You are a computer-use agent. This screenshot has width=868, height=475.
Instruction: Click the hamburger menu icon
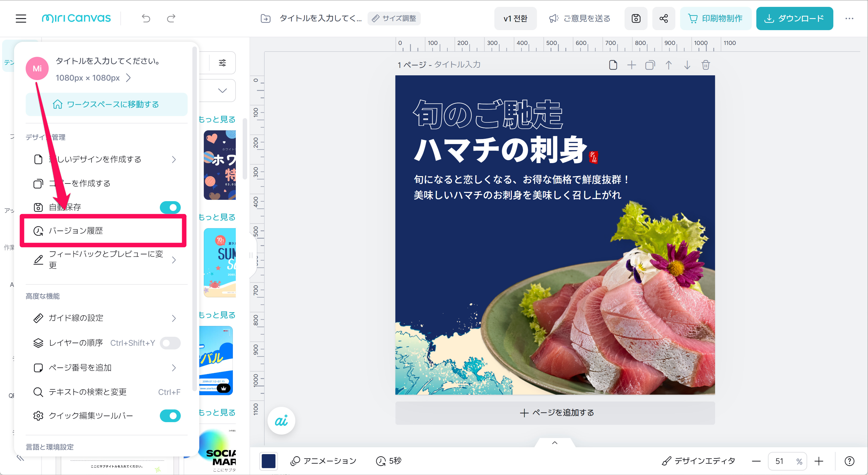pyautogui.click(x=21, y=18)
